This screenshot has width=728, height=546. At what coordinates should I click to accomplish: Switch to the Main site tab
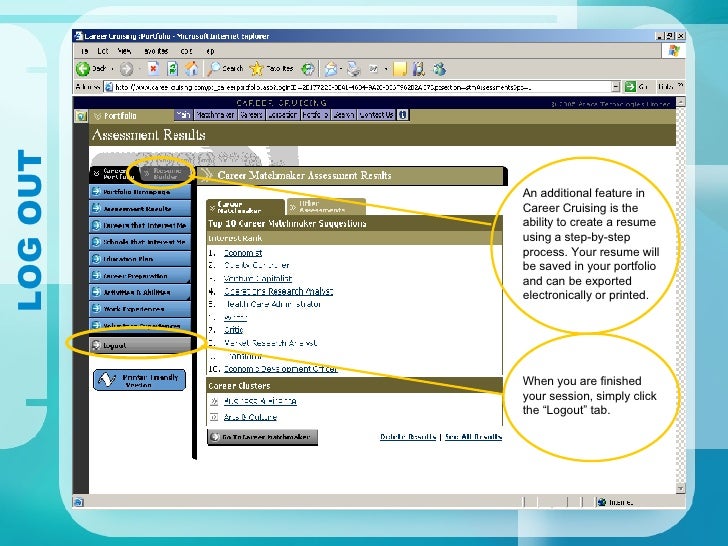pyautogui.click(x=183, y=115)
